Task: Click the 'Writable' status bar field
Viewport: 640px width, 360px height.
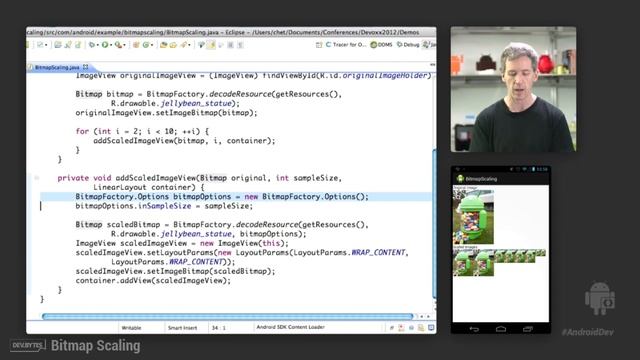Action: (x=131, y=328)
